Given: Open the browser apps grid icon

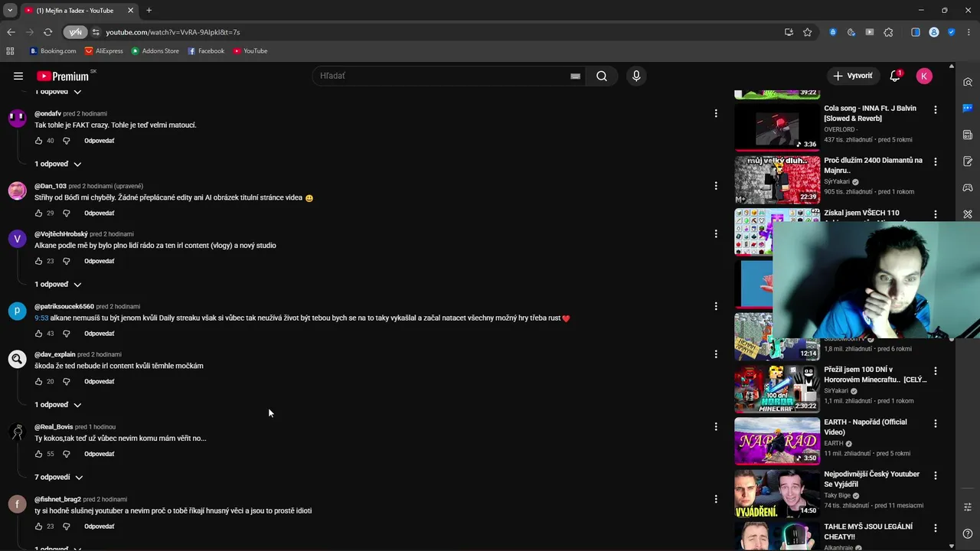Looking at the screenshot, I should tap(10, 51).
